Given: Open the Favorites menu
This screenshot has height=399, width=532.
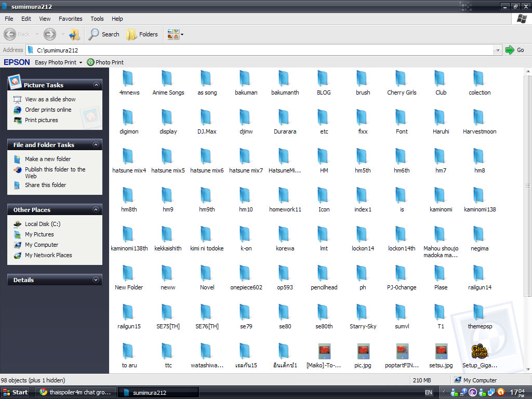Looking at the screenshot, I should tap(71, 19).
